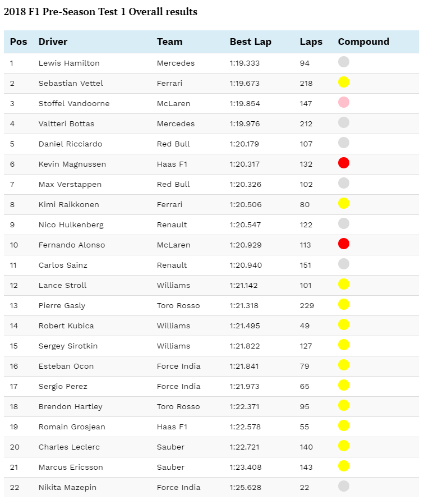Click the Laps column header
Screen dimensions: 429x504
[x=311, y=42]
